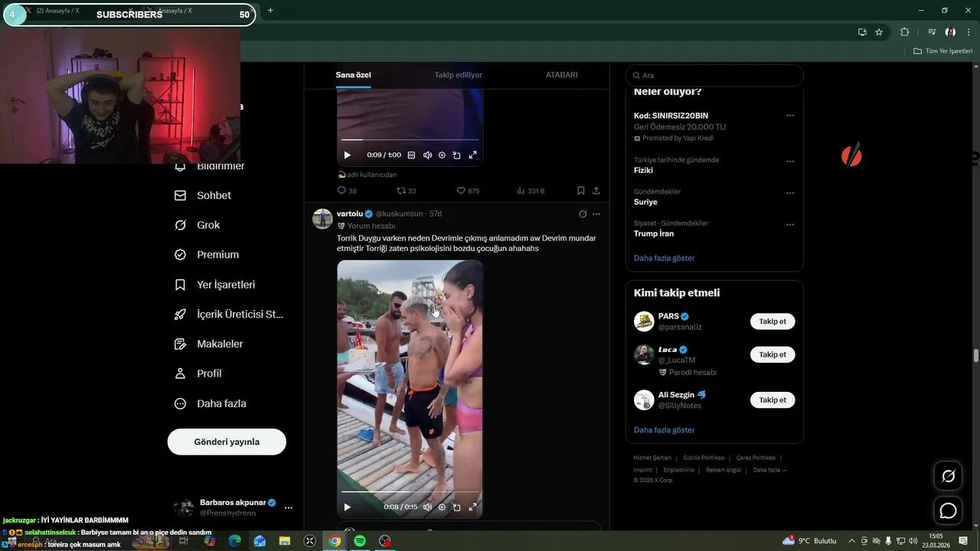This screenshot has height=551, width=980.
Task: Follow Ali Sezgin with Takip et
Action: point(773,399)
